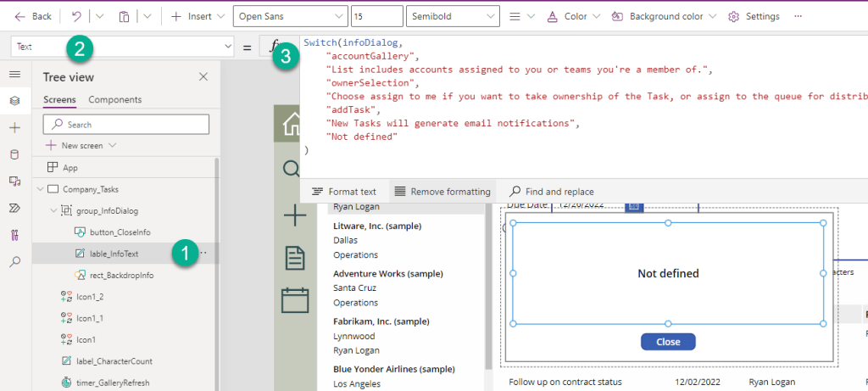Click the font size field showing 15
The height and width of the screenshot is (391, 868).
coord(376,17)
